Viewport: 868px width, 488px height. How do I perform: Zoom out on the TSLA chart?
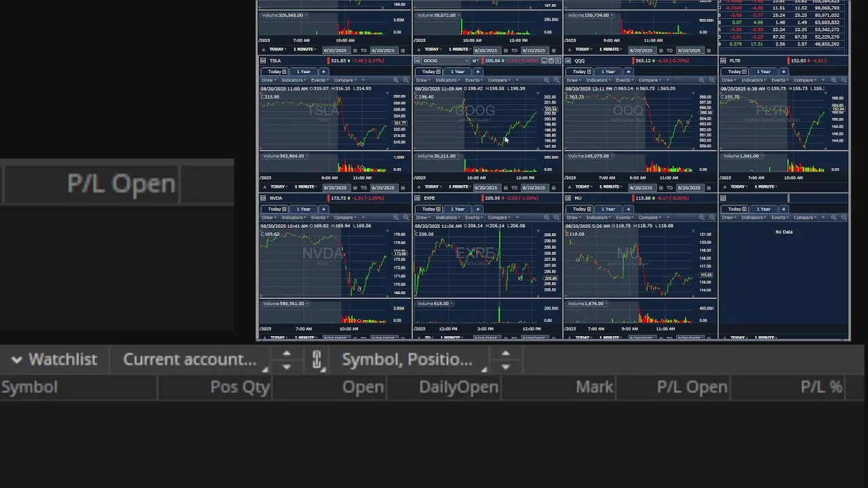406,80
